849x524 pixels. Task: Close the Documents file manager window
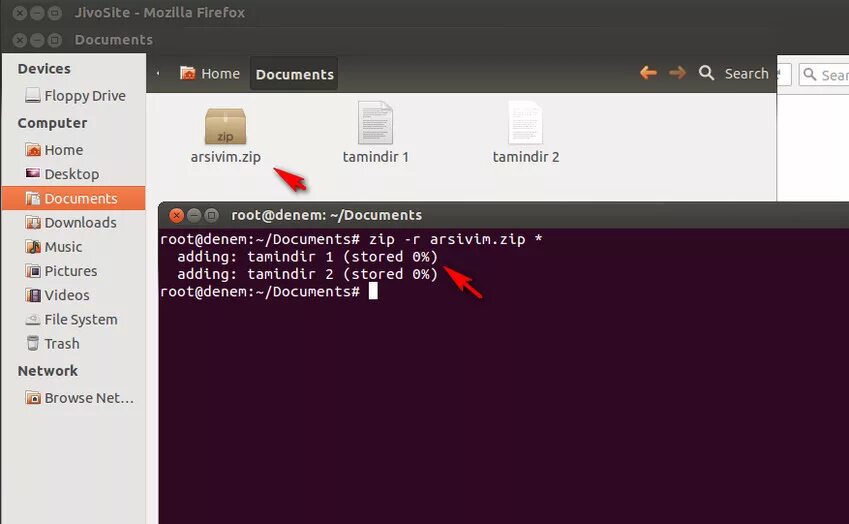pos(19,40)
